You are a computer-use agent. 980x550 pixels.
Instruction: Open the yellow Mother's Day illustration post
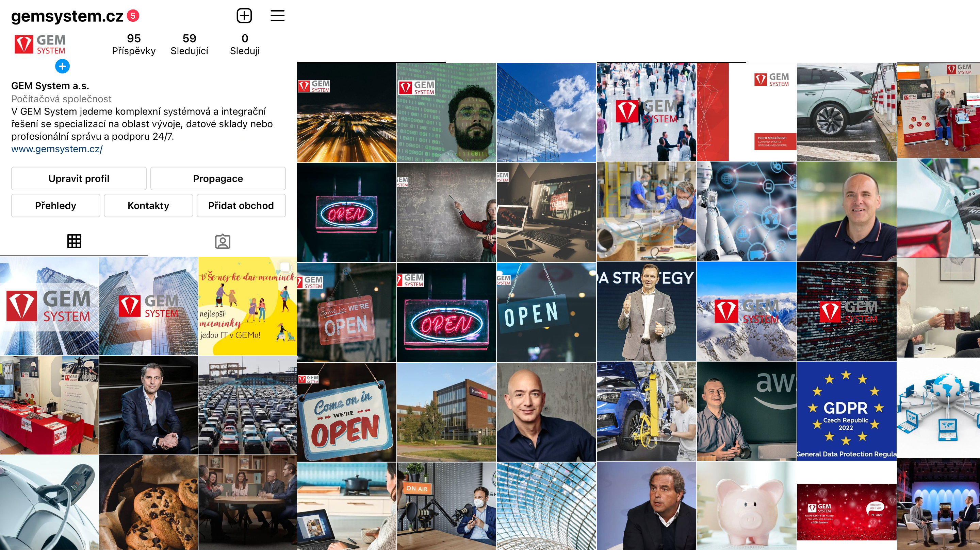pyautogui.click(x=247, y=306)
